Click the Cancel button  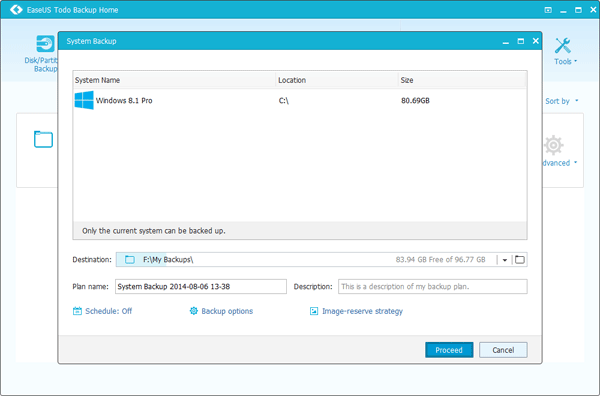(503, 350)
